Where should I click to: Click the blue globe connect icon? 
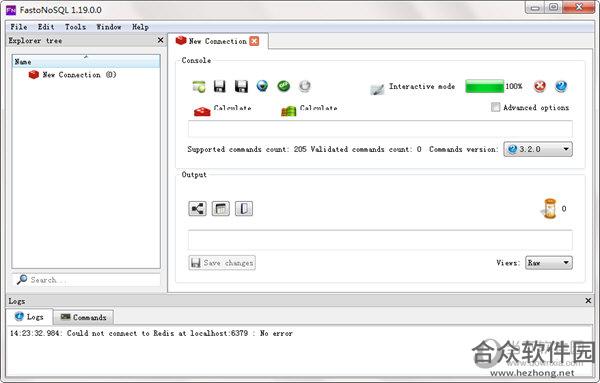point(262,86)
